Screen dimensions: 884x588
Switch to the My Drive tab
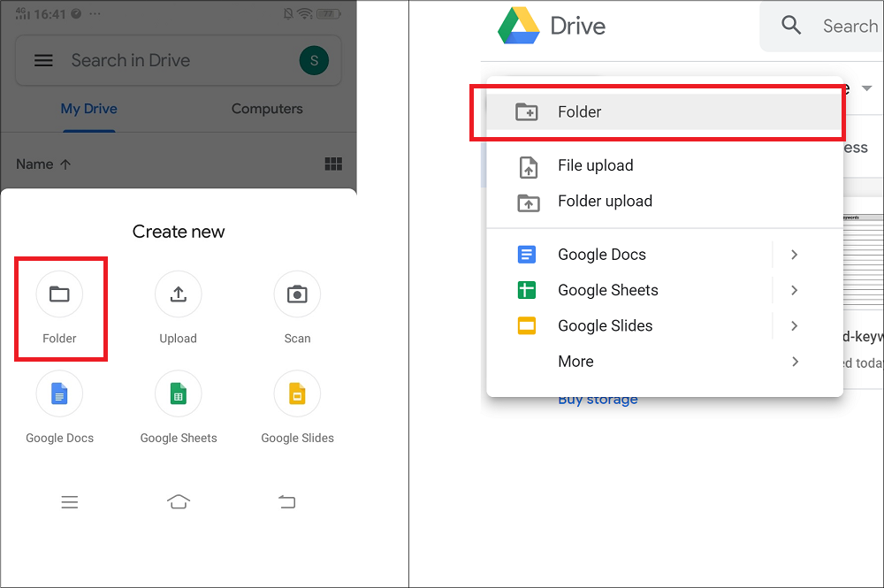89,109
